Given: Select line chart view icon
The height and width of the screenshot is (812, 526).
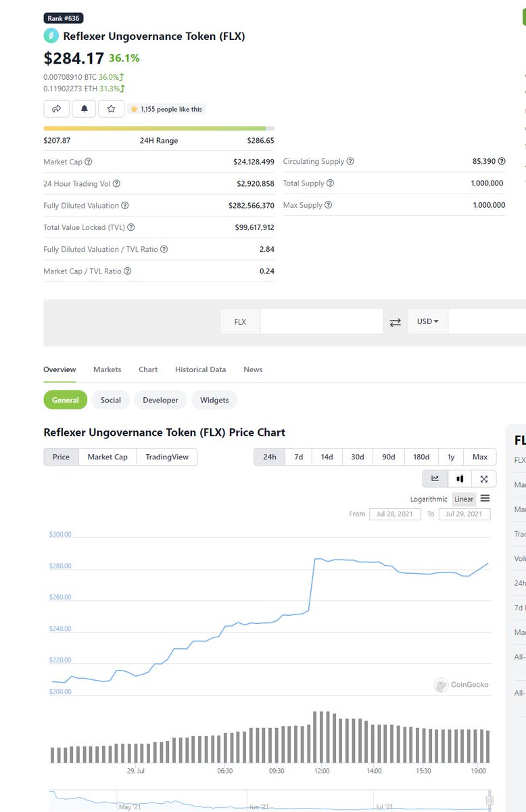Looking at the screenshot, I should (435, 478).
